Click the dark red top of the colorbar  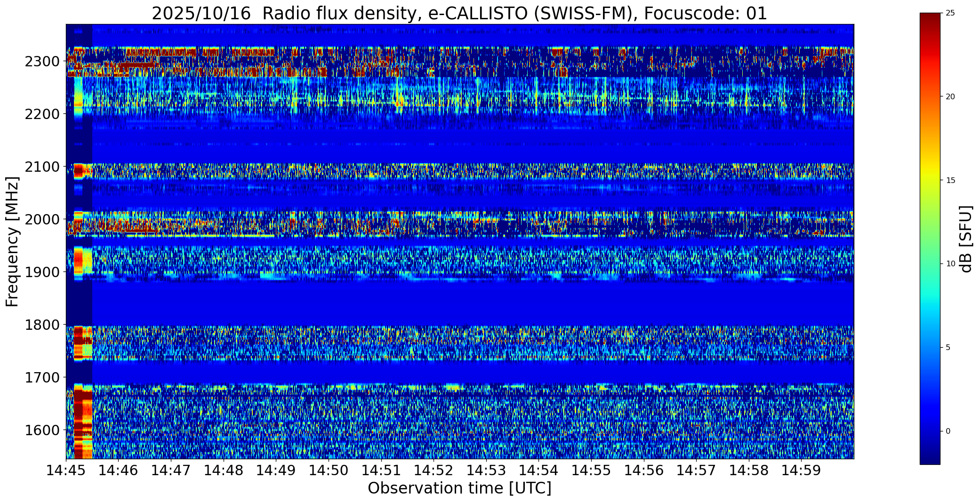pos(930,19)
